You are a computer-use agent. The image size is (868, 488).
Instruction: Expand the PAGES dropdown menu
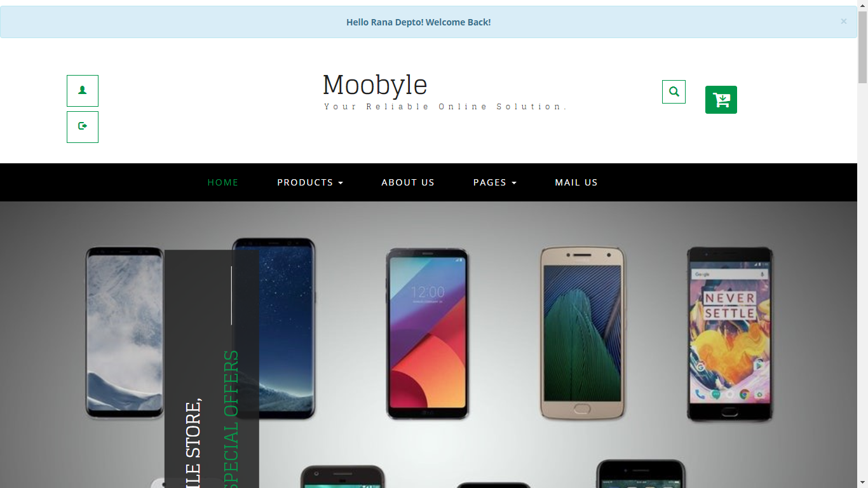[x=495, y=182]
